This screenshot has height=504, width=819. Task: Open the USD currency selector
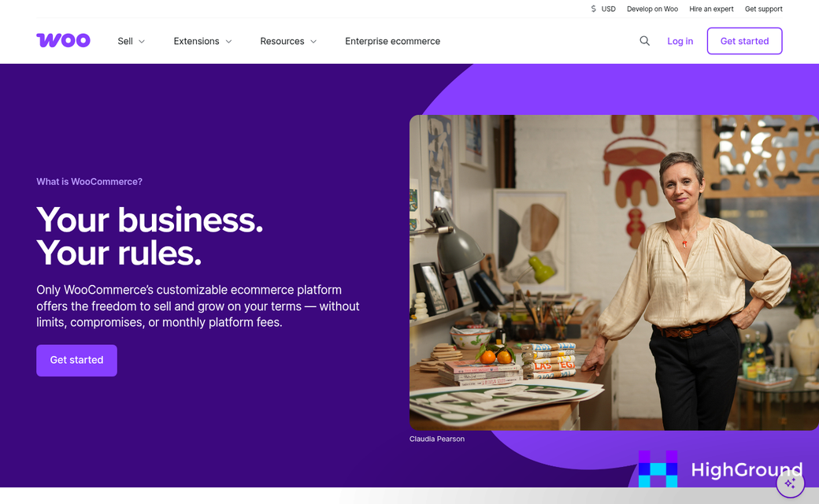(603, 9)
